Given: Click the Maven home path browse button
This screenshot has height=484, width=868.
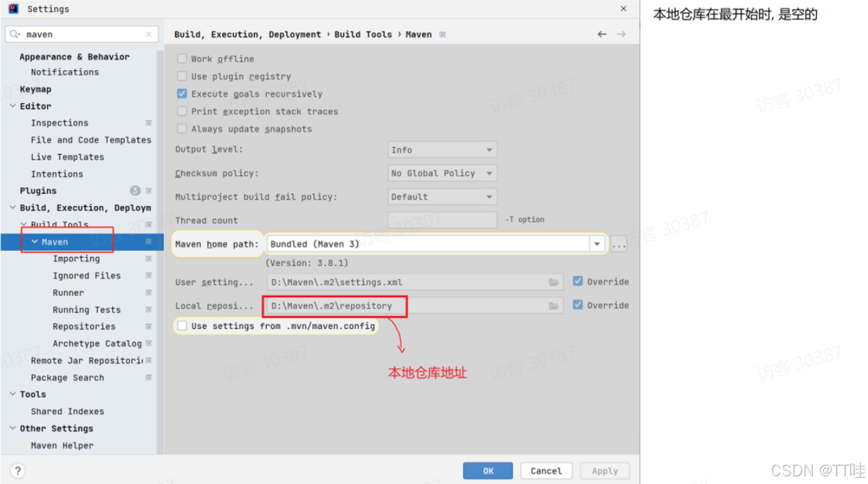Looking at the screenshot, I should pyautogui.click(x=619, y=244).
